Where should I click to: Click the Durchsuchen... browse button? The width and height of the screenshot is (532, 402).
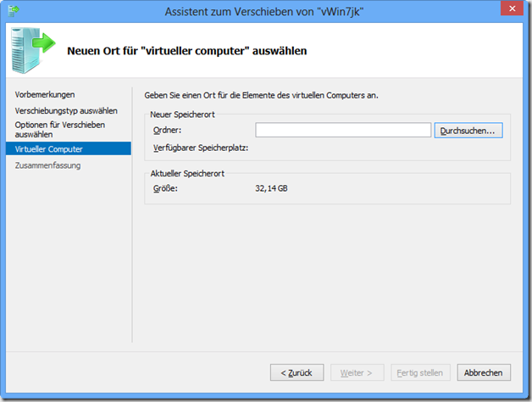pos(468,131)
